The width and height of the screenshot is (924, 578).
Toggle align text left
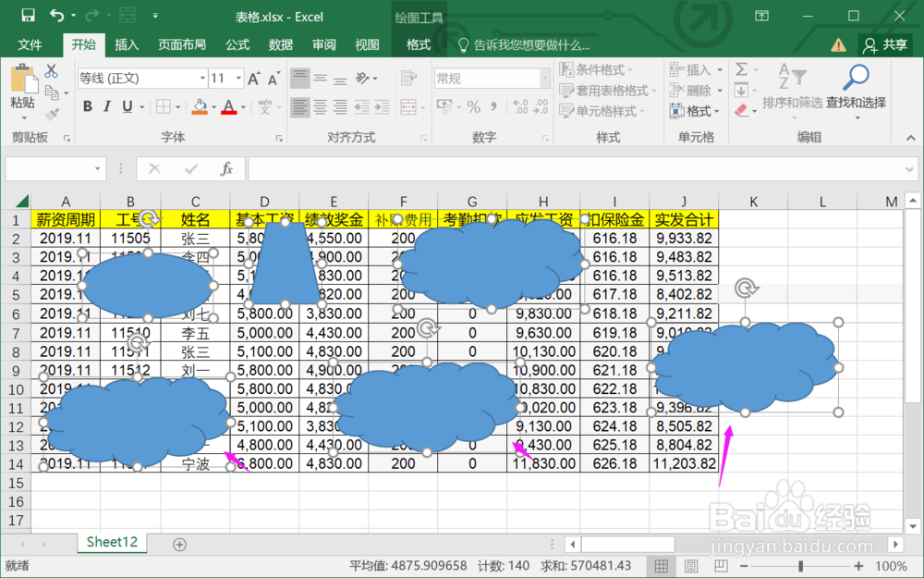point(300,106)
